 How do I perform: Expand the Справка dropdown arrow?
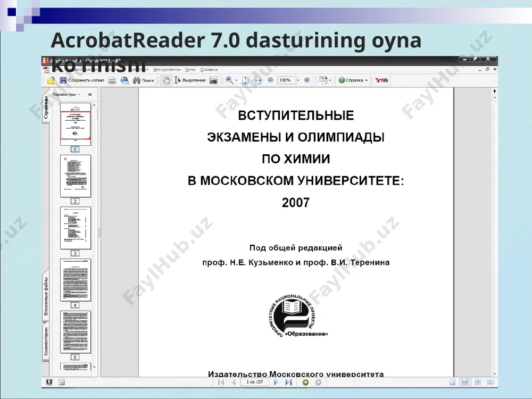[x=367, y=81]
